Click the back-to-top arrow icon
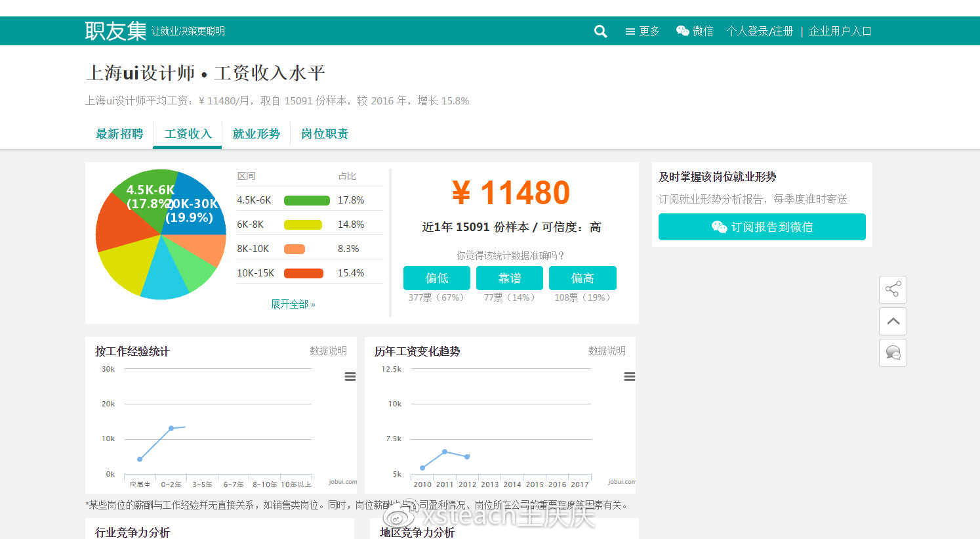 point(893,321)
